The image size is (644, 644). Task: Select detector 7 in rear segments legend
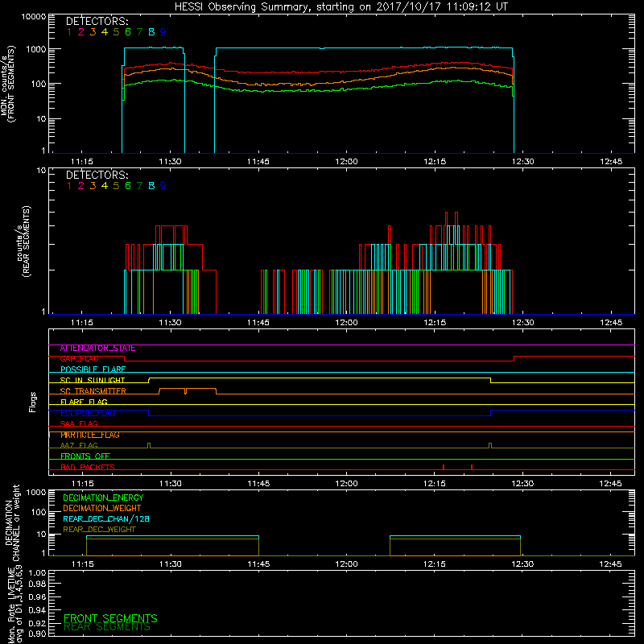coord(139,186)
